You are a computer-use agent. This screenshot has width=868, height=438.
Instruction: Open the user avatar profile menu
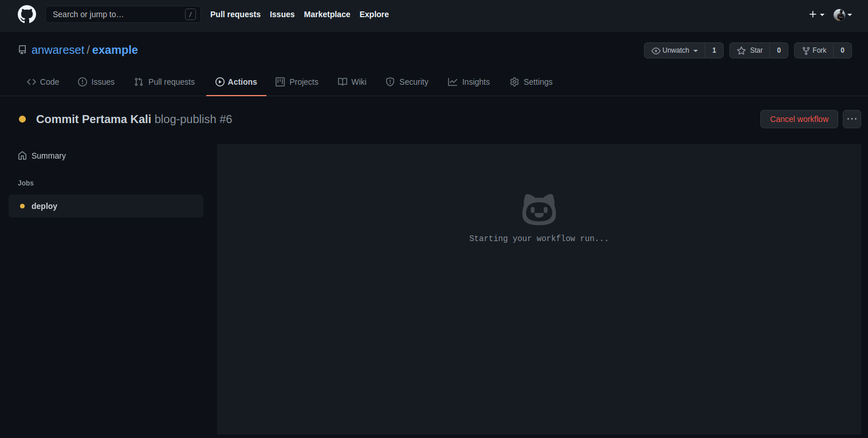842,14
